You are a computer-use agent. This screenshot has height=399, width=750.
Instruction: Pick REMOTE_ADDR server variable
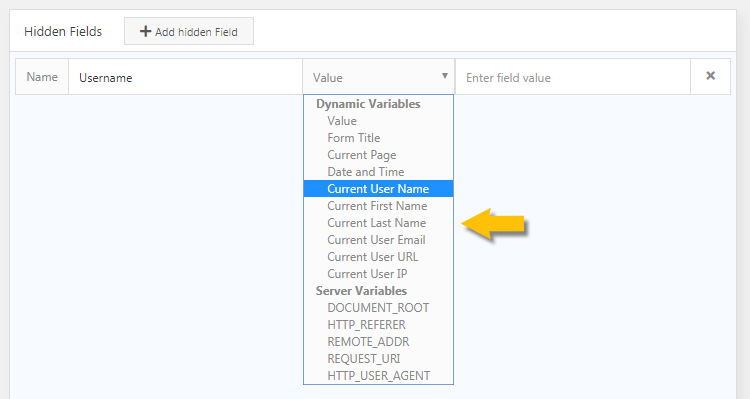378,342
